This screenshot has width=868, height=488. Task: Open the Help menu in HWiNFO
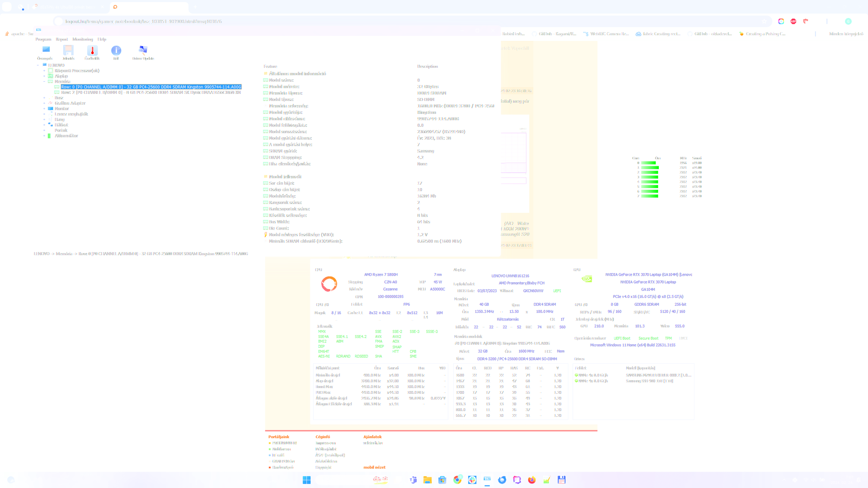[102, 39]
